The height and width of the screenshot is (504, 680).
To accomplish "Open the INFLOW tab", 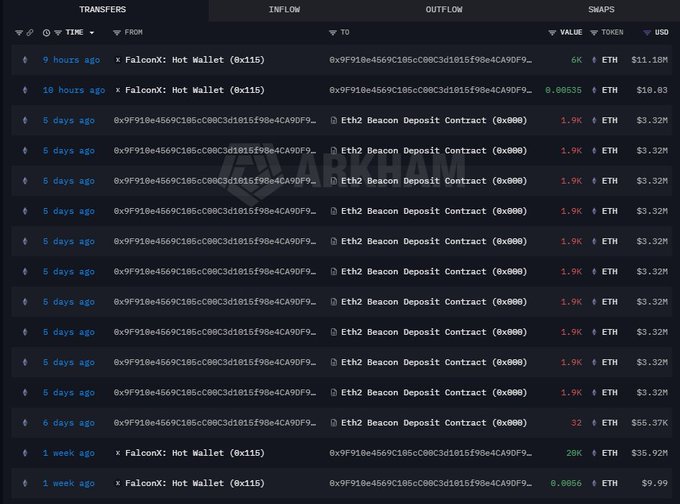I will pos(284,10).
